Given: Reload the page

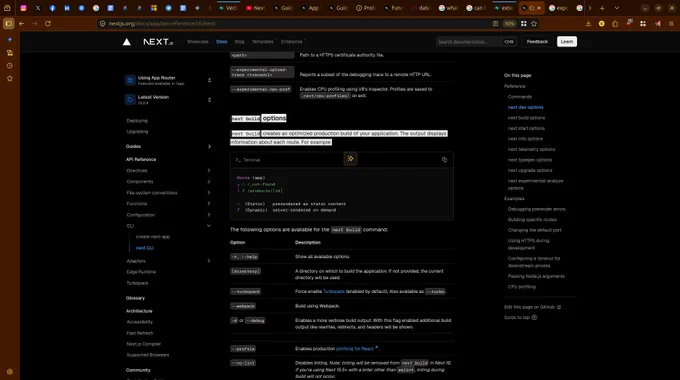Looking at the screenshot, I should point(48,23).
